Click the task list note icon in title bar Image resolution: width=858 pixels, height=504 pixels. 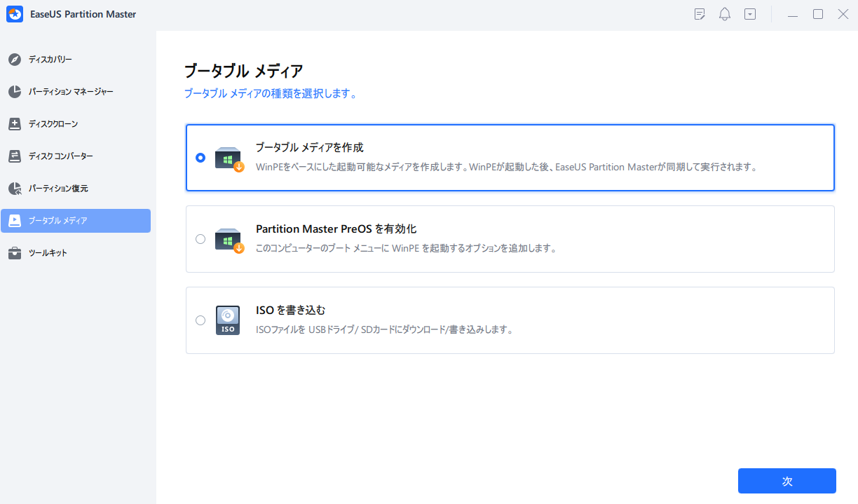700,15
